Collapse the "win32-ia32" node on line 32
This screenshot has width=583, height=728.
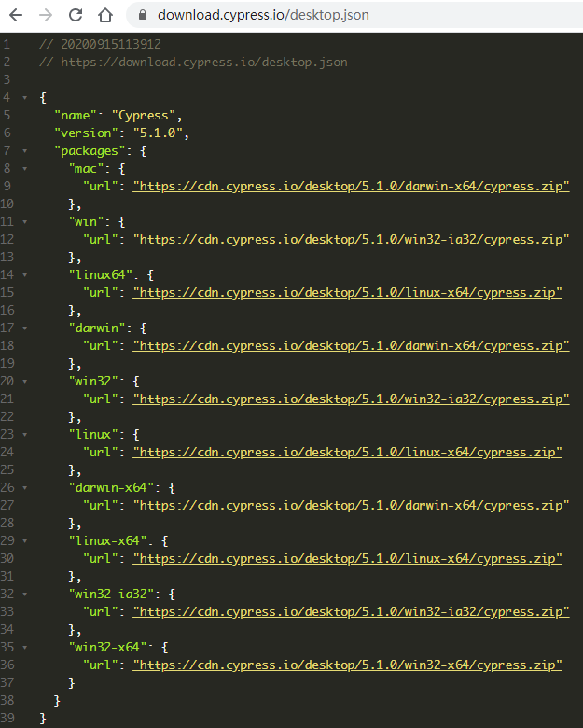(x=24, y=595)
